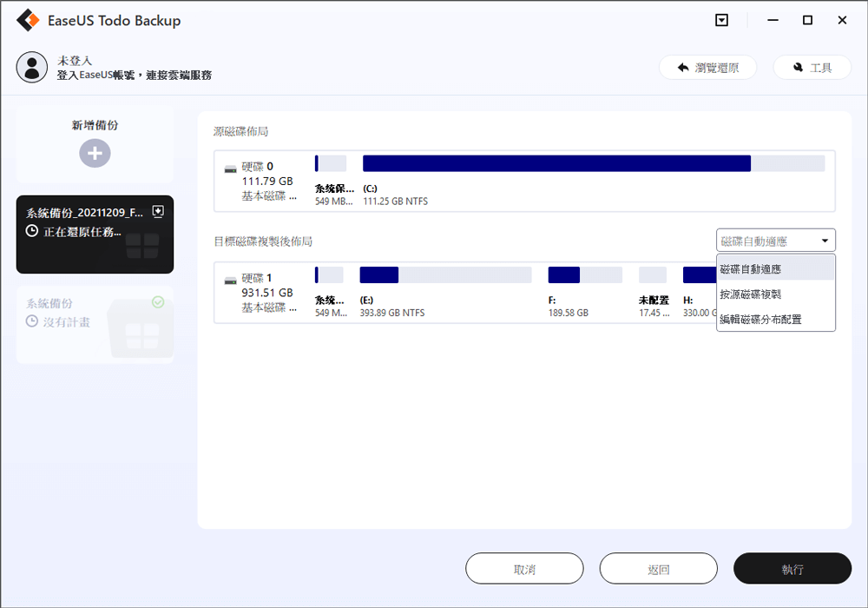Click the 沒有計畫 schedule text
868x608 pixels.
67,321
